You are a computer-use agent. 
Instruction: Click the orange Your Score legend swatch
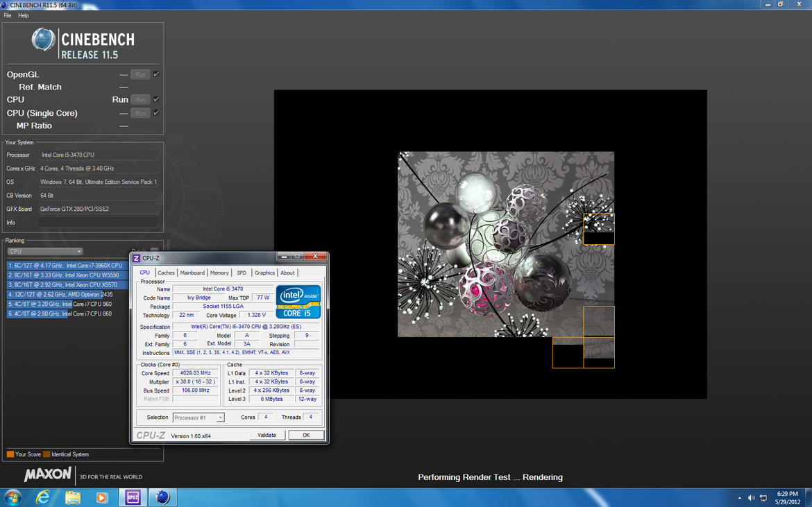(x=10, y=454)
